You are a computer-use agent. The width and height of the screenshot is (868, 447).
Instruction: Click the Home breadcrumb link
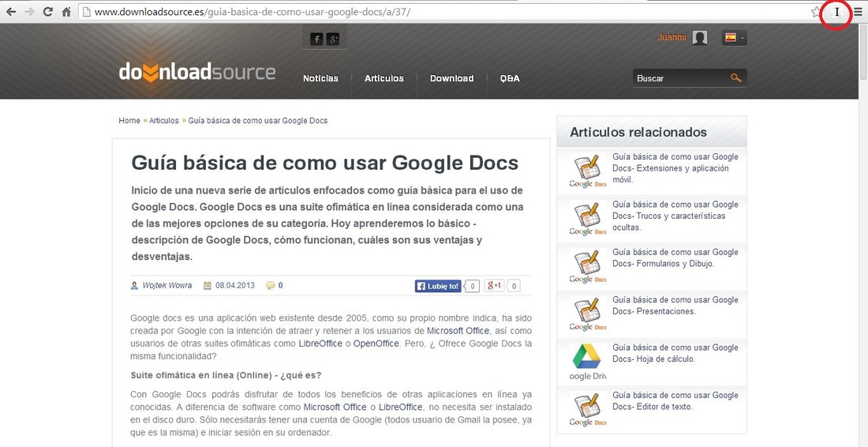129,120
